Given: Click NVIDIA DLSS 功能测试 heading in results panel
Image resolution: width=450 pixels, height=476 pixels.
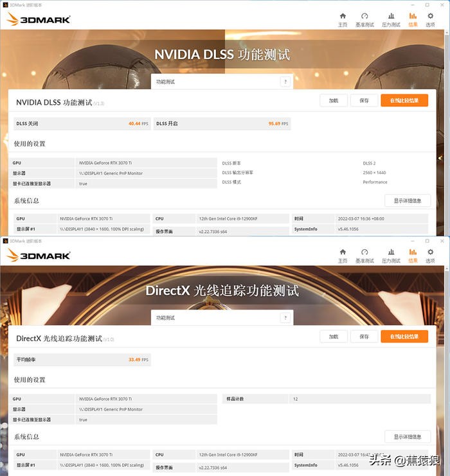Looking at the screenshot, I should [x=54, y=102].
